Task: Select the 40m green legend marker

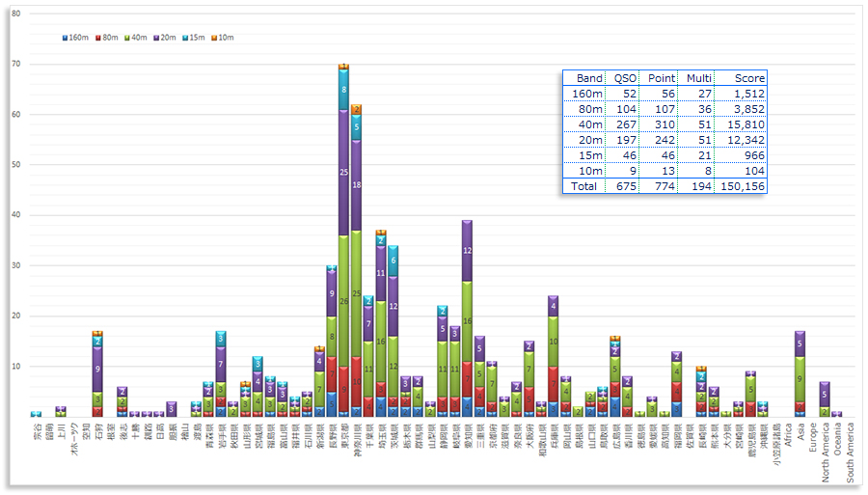Action: coord(125,38)
